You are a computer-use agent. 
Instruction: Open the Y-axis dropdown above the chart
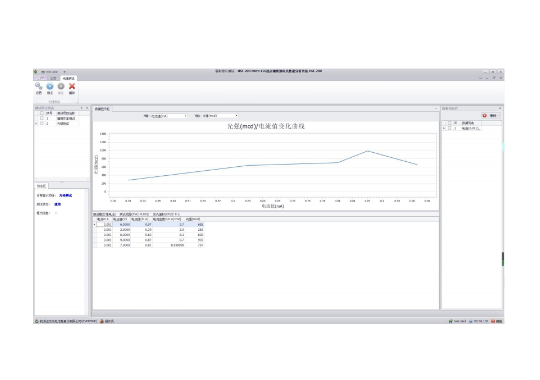coord(220,116)
